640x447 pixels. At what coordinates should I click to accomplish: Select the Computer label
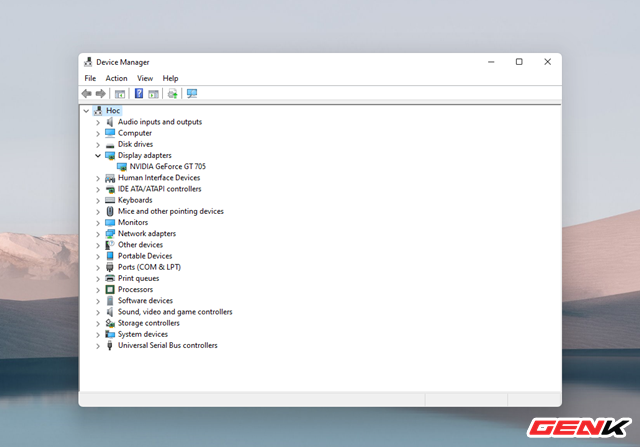tap(135, 133)
